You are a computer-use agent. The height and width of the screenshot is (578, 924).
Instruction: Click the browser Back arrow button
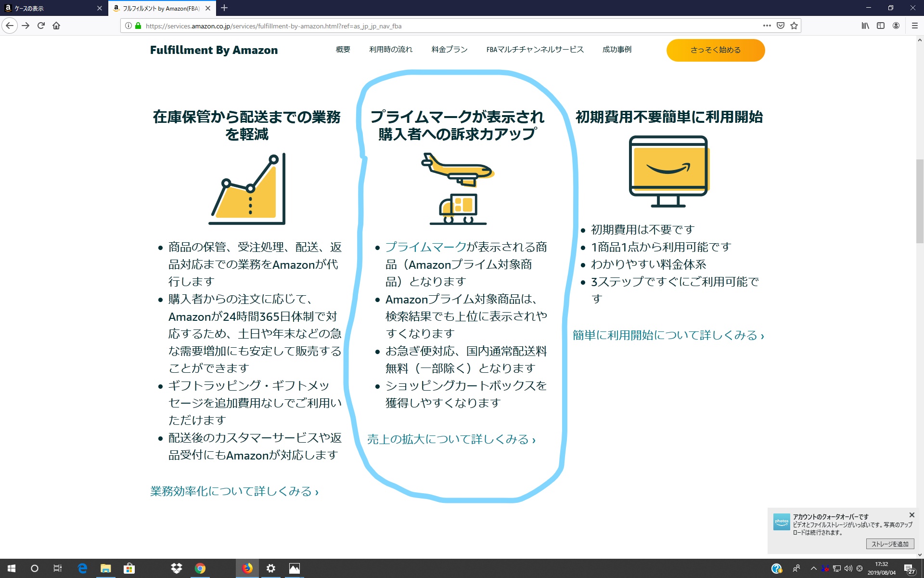(10, 26)
